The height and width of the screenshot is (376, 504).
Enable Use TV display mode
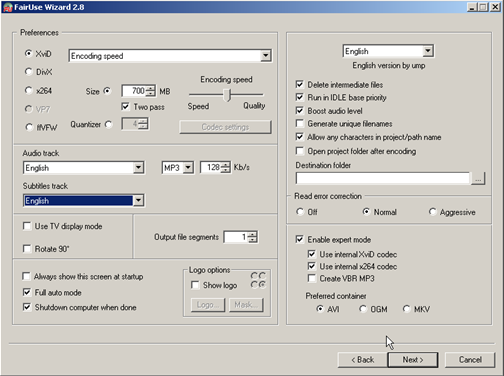(x=27, y=226)
